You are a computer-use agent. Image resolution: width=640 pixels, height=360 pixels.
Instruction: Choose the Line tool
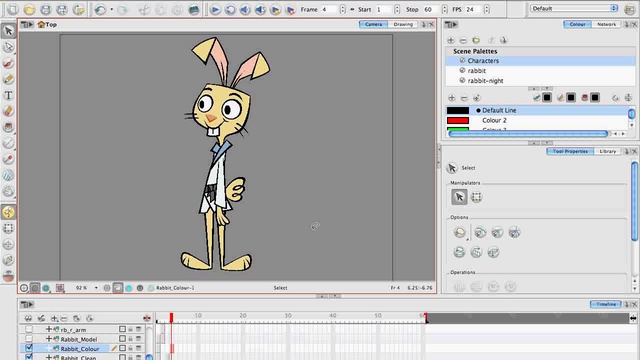(x=8, y=143)
